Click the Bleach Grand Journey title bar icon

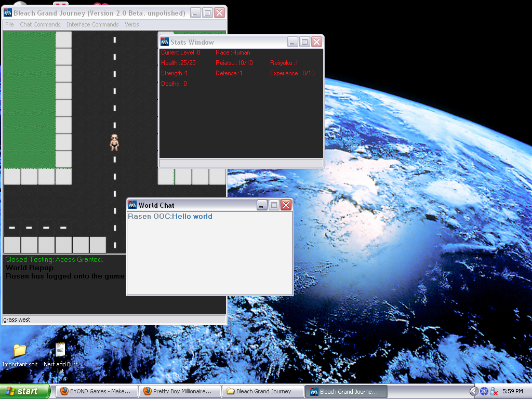click(x=7, y=13)
